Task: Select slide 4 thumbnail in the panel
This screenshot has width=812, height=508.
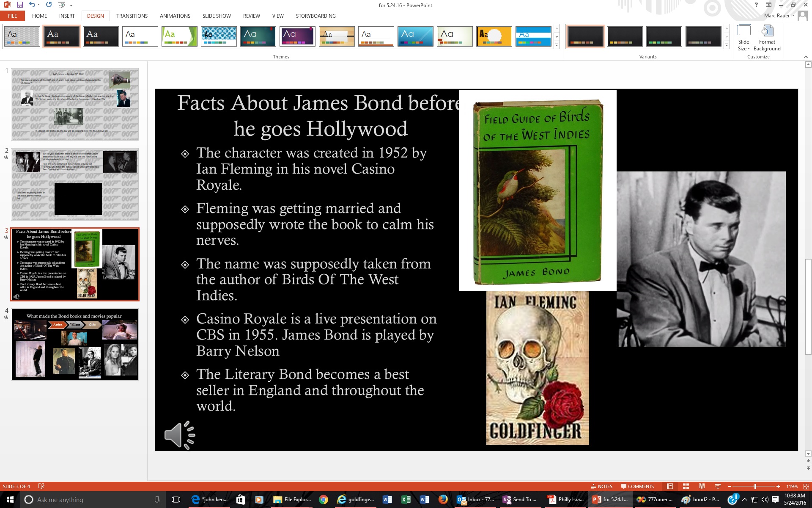Action: tap(75, 344)
